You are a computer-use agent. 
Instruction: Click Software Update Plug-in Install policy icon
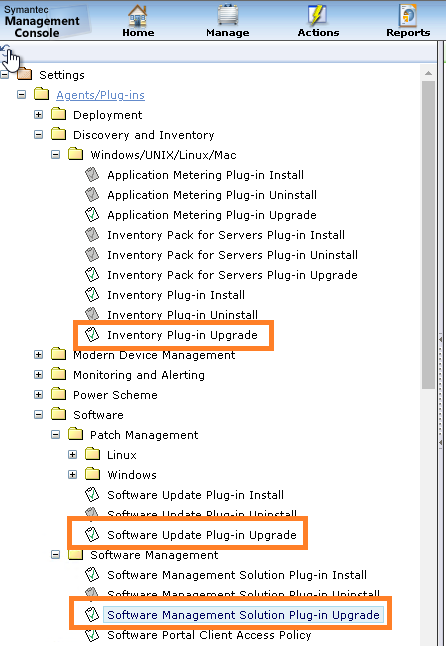(92, 494)
